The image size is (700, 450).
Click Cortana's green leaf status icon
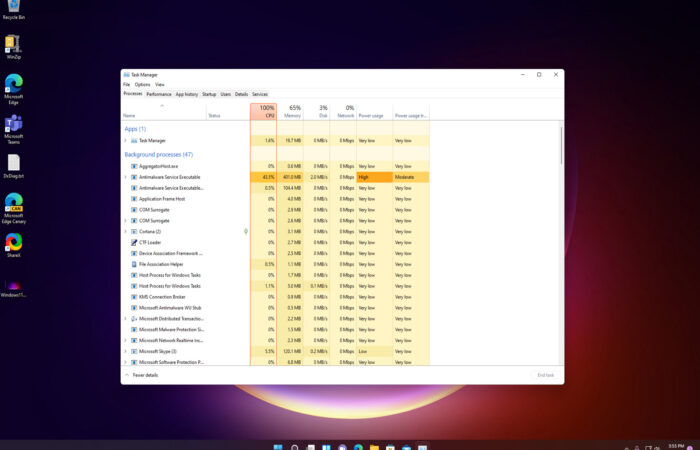[246, 231]
